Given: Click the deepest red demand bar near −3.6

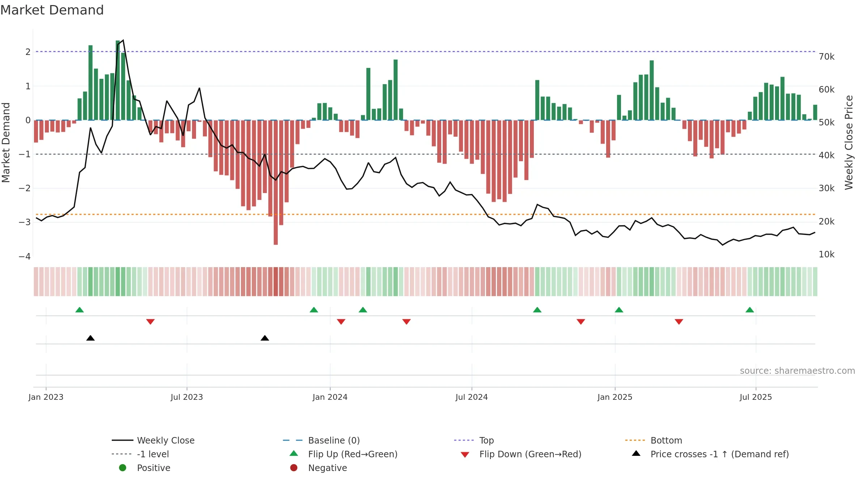Looking at the screenshot, I should click(276, 183).
